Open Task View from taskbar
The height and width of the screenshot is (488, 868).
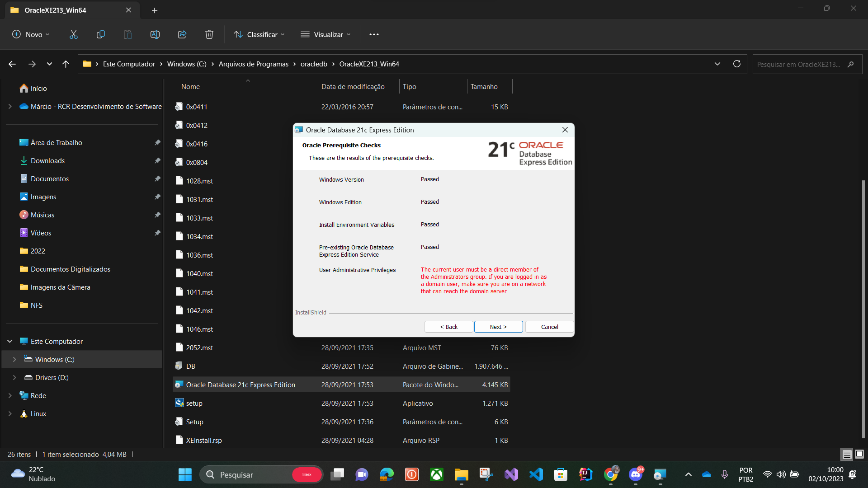click(337, 474)
